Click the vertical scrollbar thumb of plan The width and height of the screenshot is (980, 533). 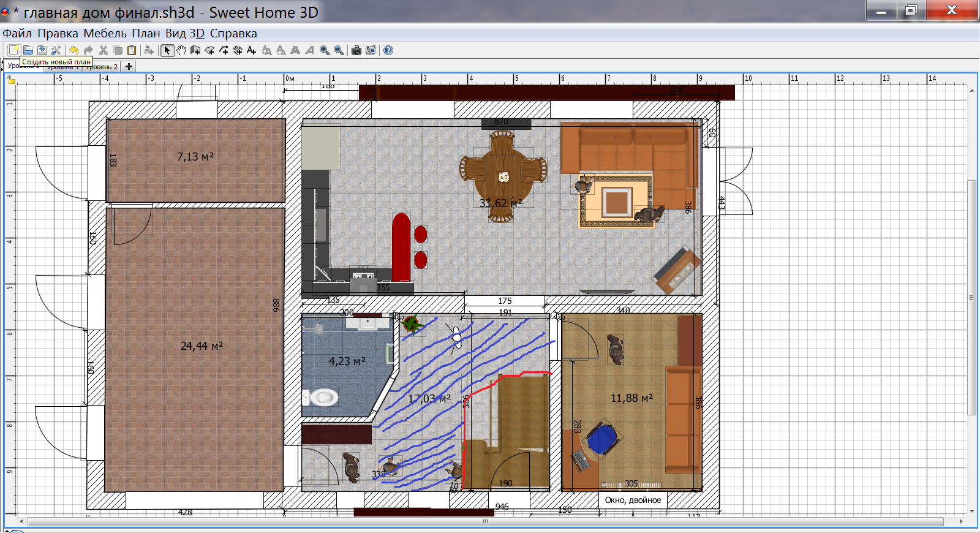[x=972, y=298]
